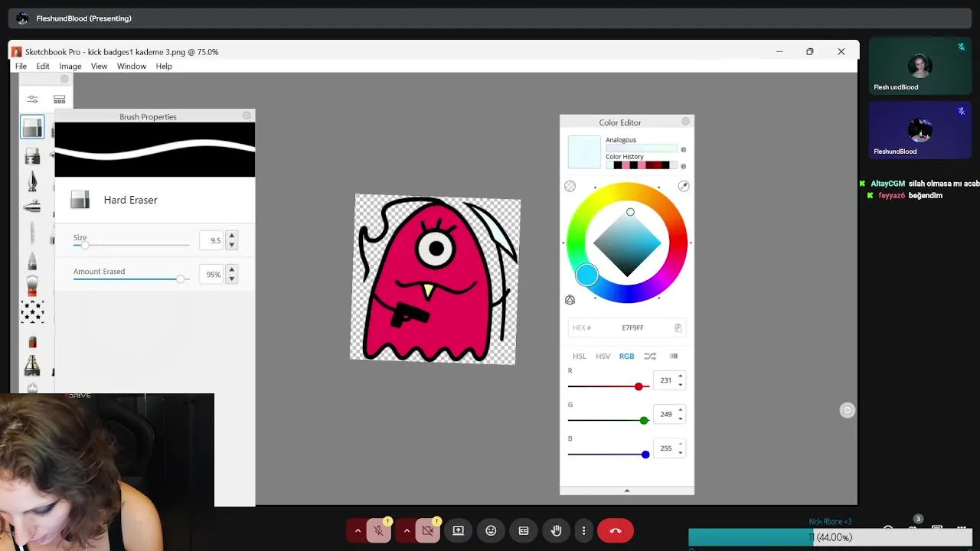The image size is (980, 551).
Task: Close the Color Editor panel
Action: [x=685, y=121]
